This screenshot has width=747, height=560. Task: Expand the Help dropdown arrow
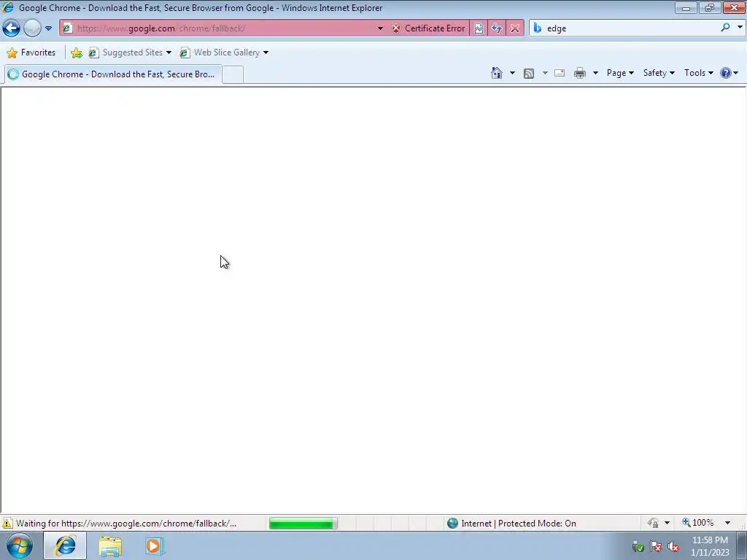coord(736,73)
